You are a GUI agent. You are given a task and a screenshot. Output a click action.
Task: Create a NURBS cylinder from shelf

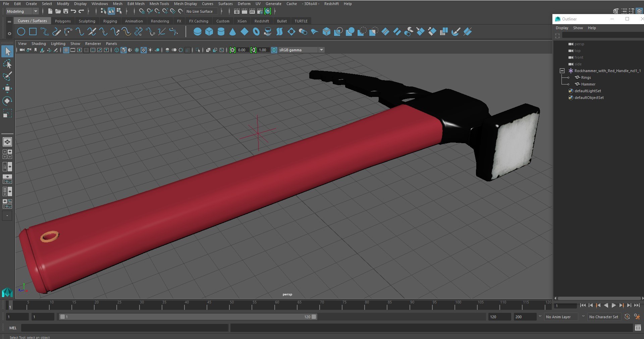tap(221, 32)
